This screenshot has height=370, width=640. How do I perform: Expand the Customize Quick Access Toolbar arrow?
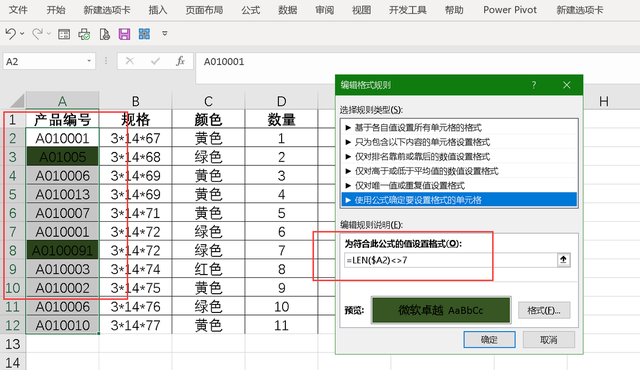(x=164, y=33)
